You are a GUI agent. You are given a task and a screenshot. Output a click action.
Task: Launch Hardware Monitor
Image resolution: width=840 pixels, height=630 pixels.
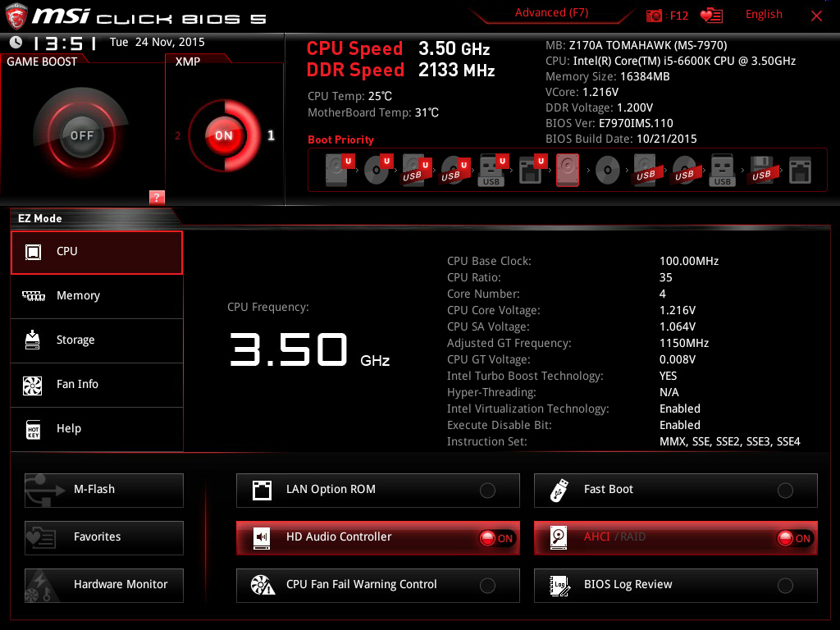click(x=104, y=586)
